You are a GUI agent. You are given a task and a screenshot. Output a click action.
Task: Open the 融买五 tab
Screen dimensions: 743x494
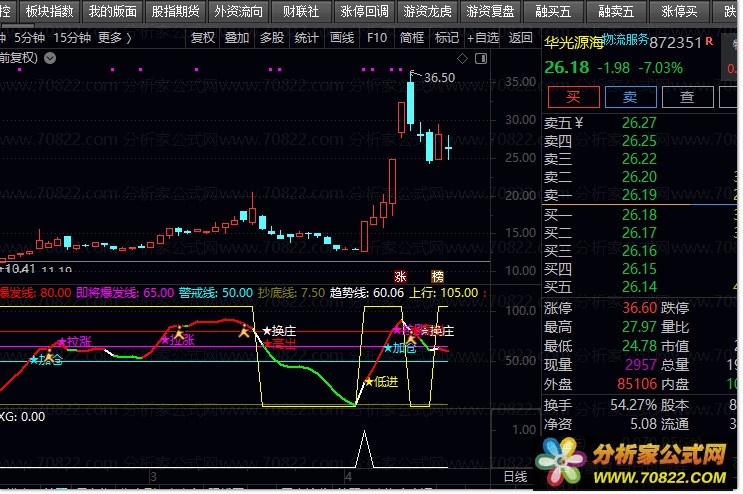pos(553,11)
